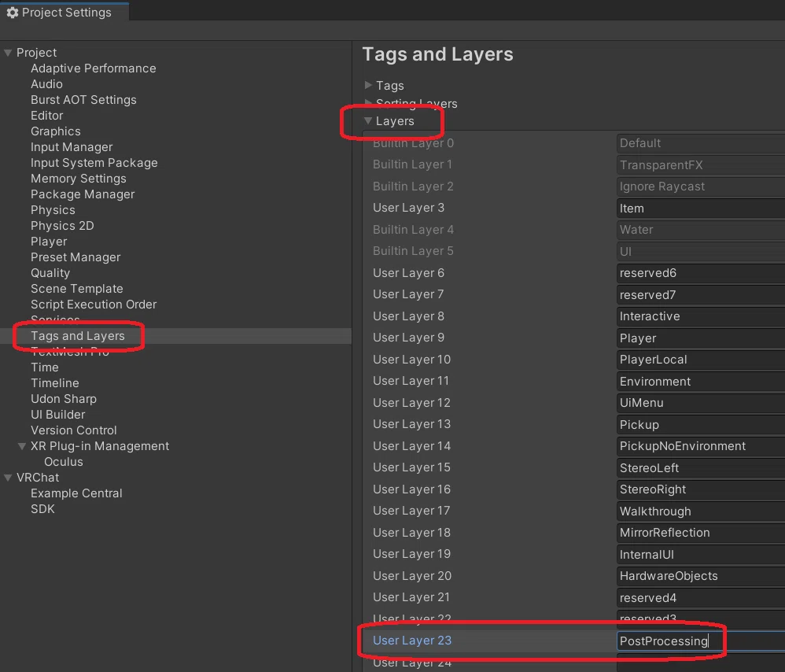The width and height of the screenshot is (785, 672).
Task: Select Version Control settings
Action: click(74, 430)
